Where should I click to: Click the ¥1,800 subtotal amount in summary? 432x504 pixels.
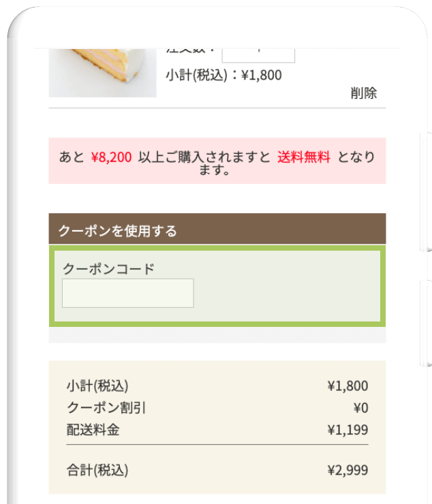click(x=348, y=385)
